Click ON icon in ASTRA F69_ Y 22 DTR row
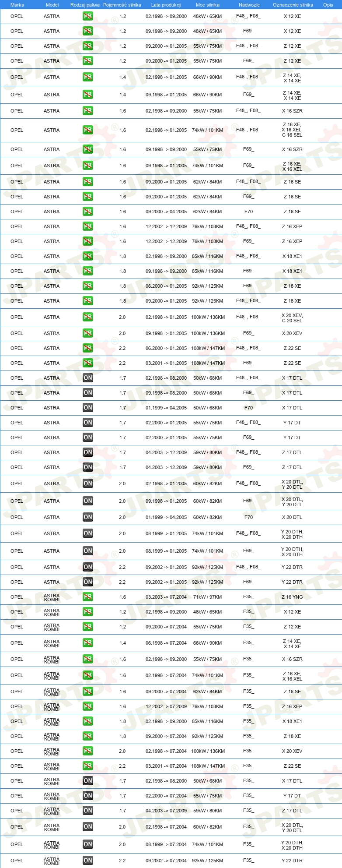The width and height of the screenshot is (342, 868). coord(88,582)
